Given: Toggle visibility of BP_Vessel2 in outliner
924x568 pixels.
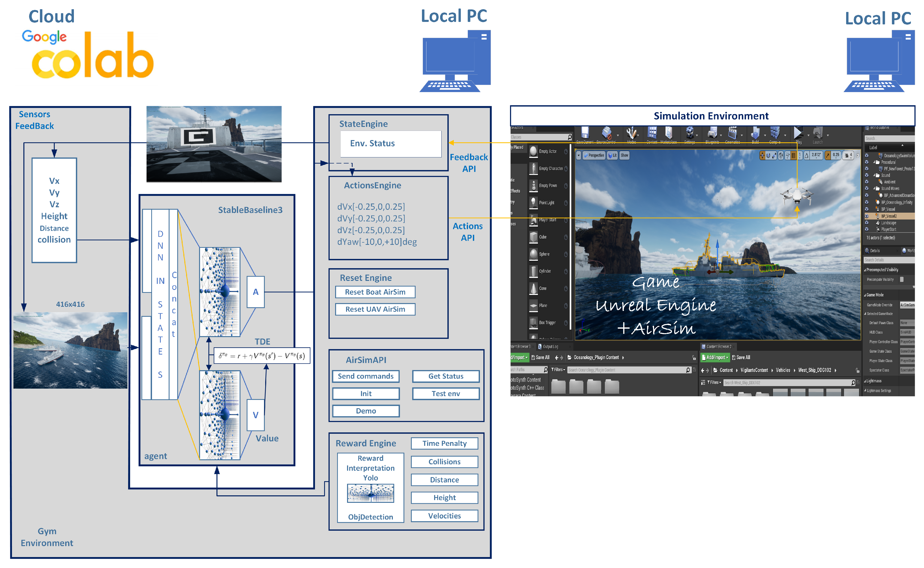Looking at the screenshot, I should point(867,216).
